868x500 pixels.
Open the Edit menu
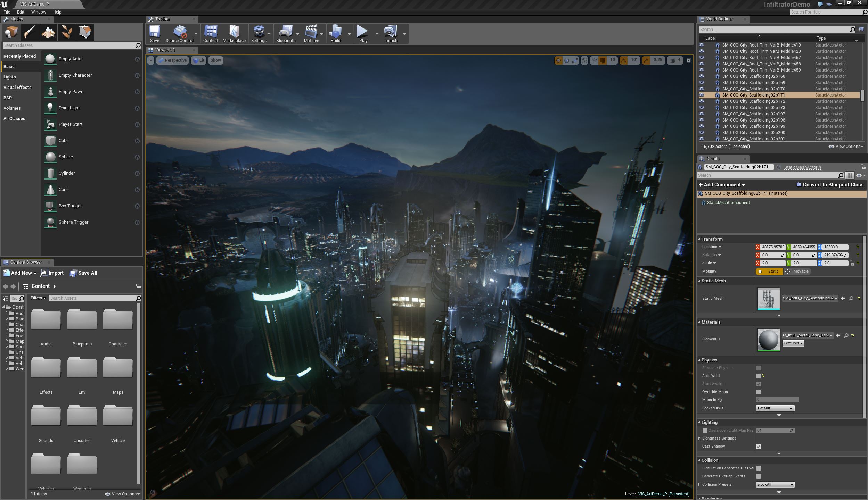(20, 12)
